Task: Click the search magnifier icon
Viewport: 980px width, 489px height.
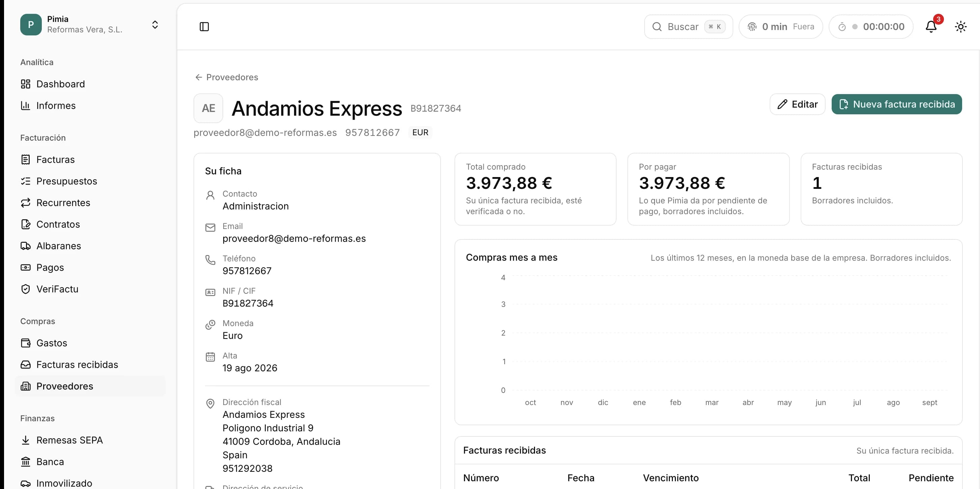Action: tap(657, 27)
